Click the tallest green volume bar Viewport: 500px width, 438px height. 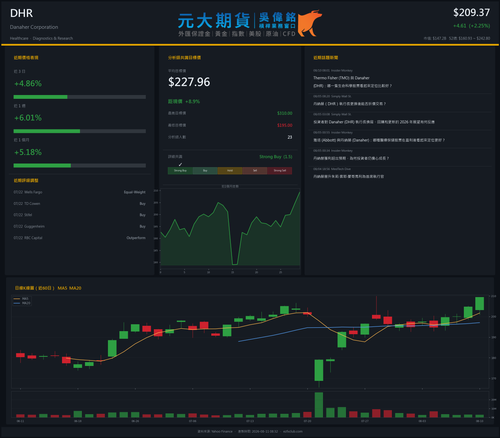(x=319, y=405)
